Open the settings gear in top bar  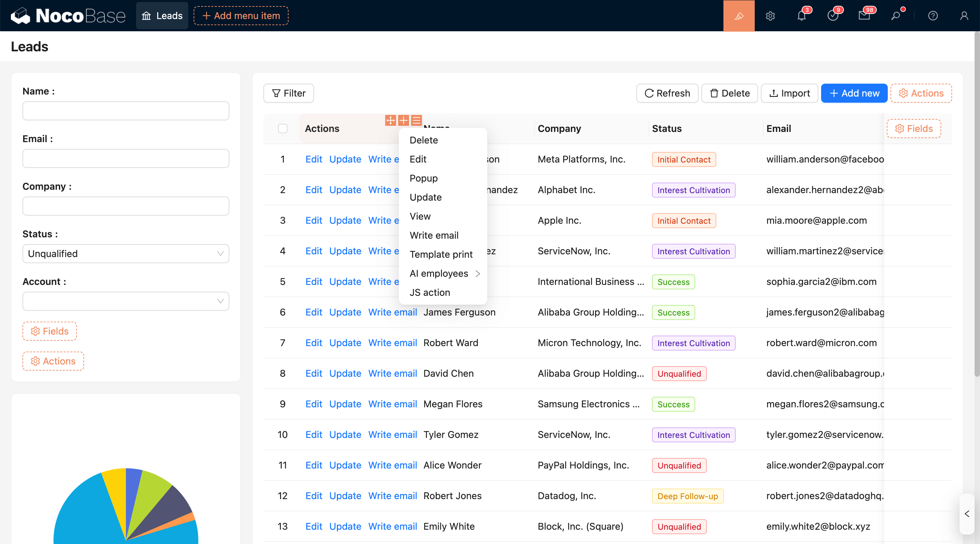[770, 16]
